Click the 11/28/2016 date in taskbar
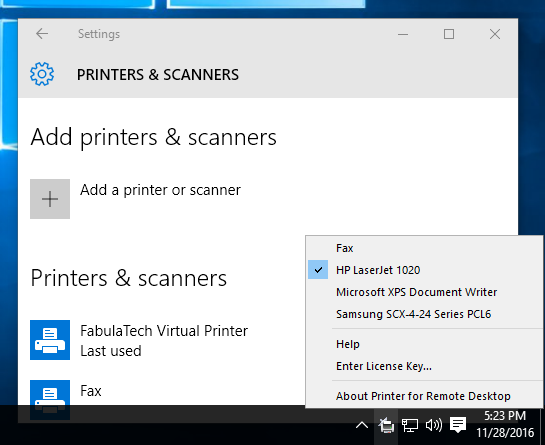Screen dimensions: 545x445 (505, 432)
